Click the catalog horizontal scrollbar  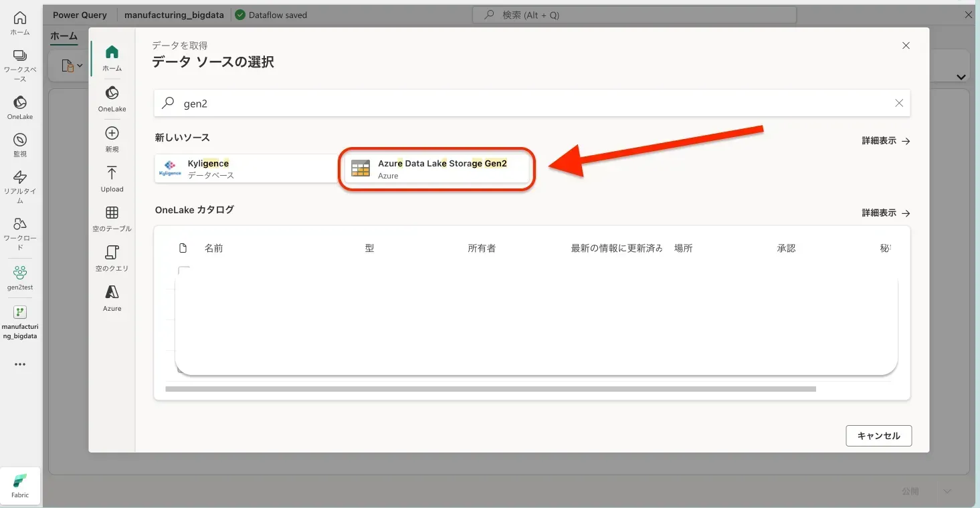(490, 389)
